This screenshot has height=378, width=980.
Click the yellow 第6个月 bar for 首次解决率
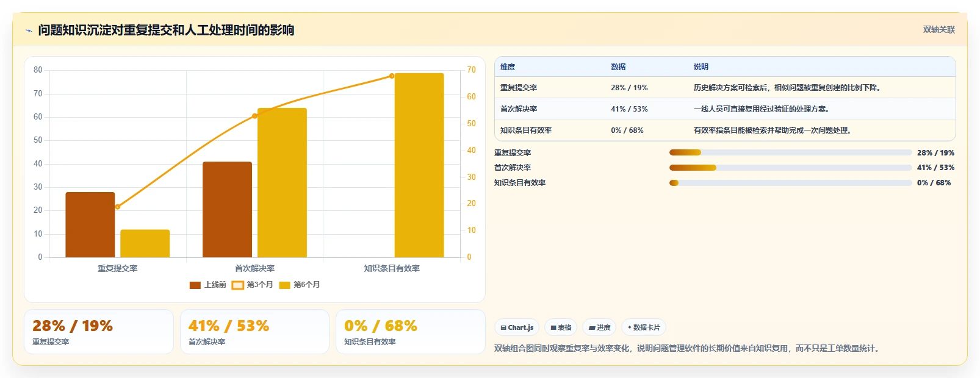tap(282, 182)
